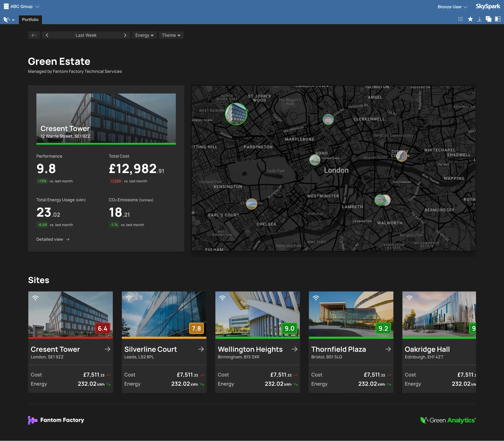Click the duplicate view icon
Viewport: 504px width, 441px height.
pos(489,19)
